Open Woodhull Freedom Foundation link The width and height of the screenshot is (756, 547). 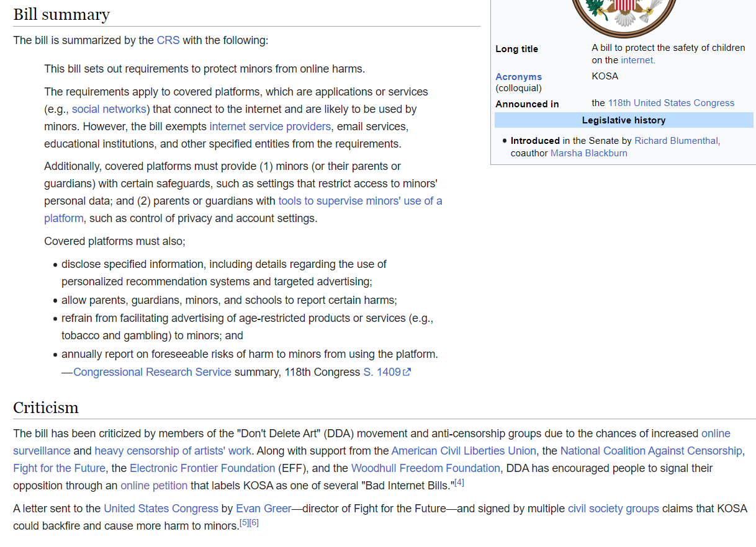[x=426, y=468]
